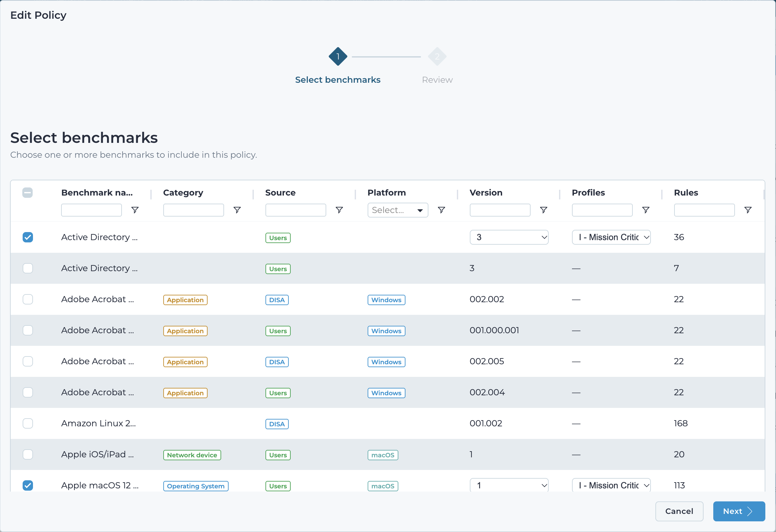Open Active Directory version 3 dropdown

pyautogui.click(x=509, y=237)
